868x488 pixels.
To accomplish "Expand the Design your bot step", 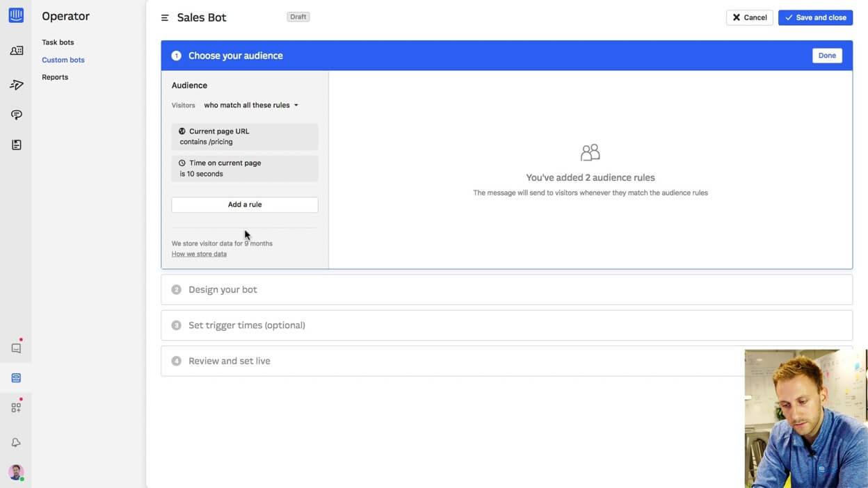I will pyautogui.click(x=223, y=290).
